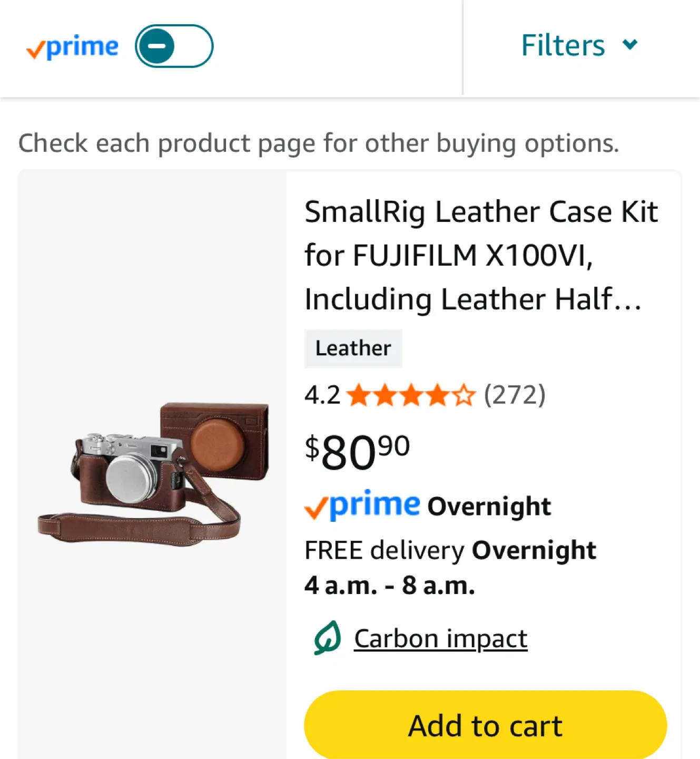700x759 pixels.
Task: Click the 'Check each product page' notice text
Action: coord(319,143)
